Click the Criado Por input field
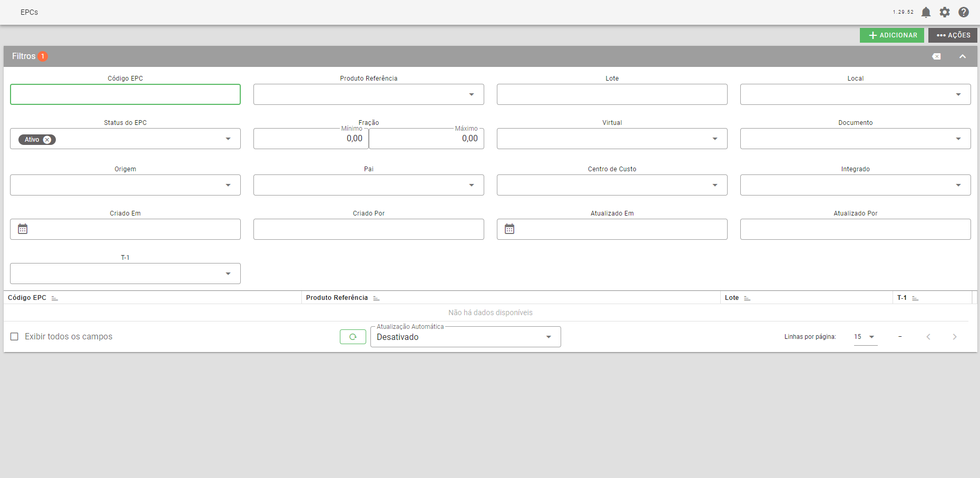 (369, 229)
